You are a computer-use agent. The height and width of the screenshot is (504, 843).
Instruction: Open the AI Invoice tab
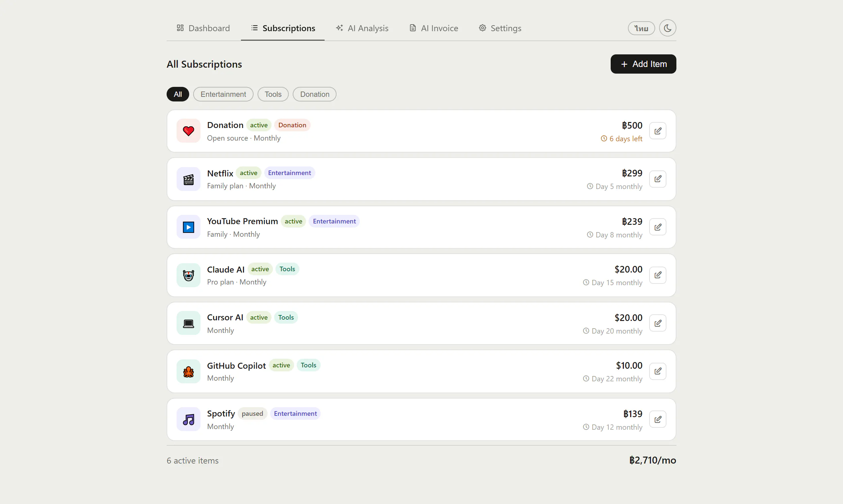[x=434, y=28]
